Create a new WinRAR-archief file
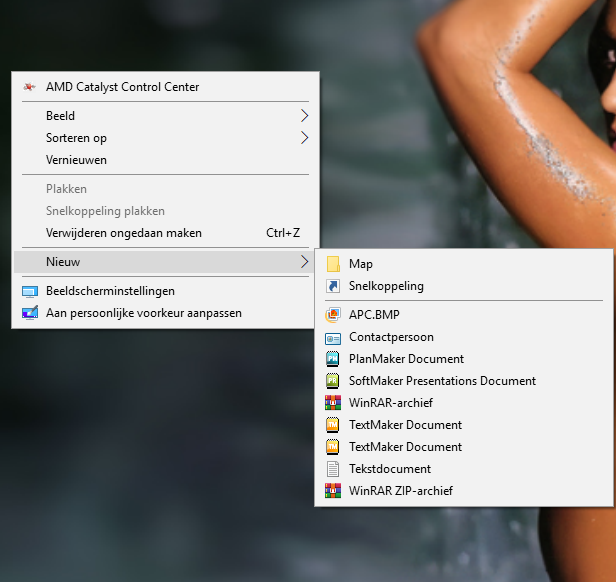The width and height of the screenshot is (616, 582). tap(392, 403)
